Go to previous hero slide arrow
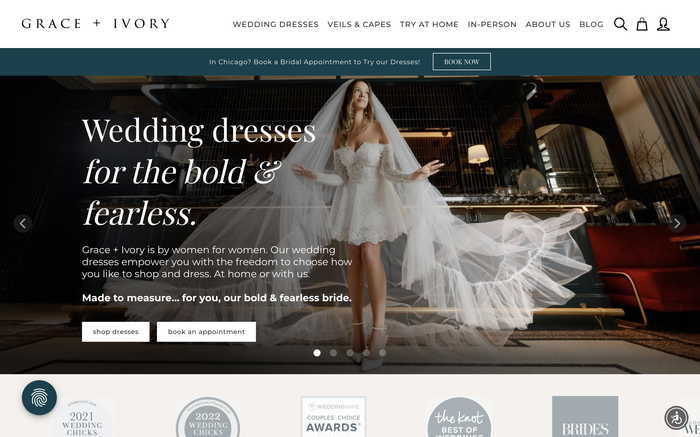Viewport: 700px width, 437px height. click(23, 223)
